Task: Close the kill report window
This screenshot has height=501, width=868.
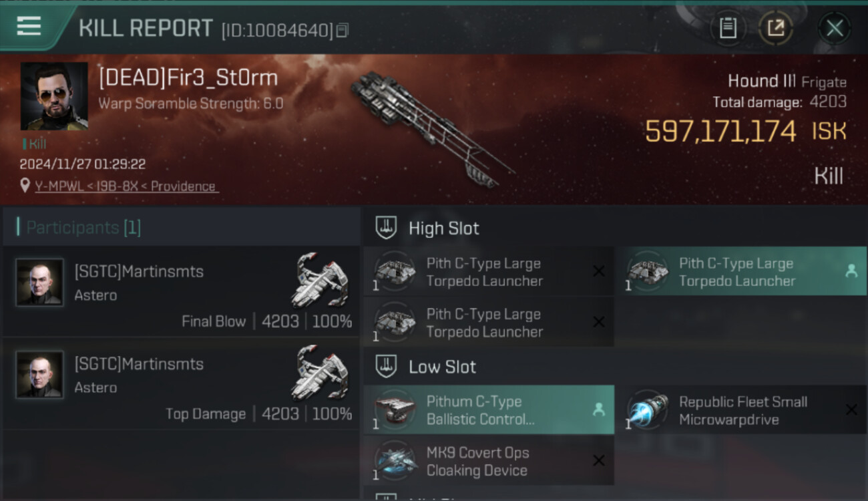Action: click(835, 28)
